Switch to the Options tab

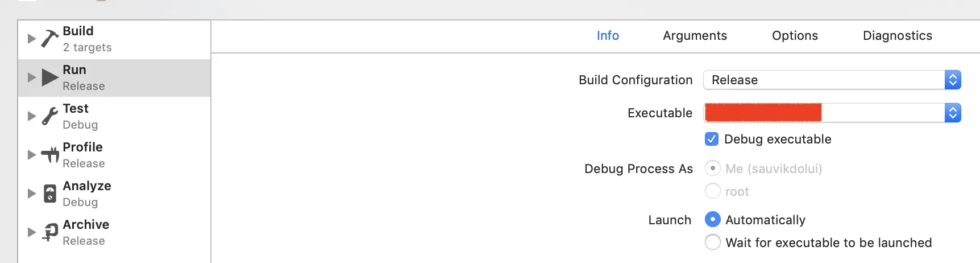(795, 35)
